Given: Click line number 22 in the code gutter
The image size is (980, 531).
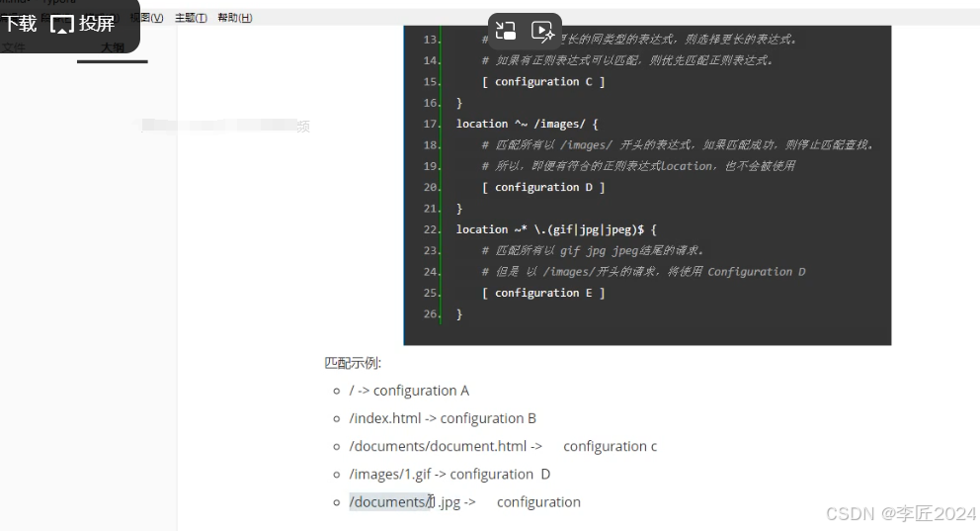Looking at the screenshot, I should click(x=430, y=229).
